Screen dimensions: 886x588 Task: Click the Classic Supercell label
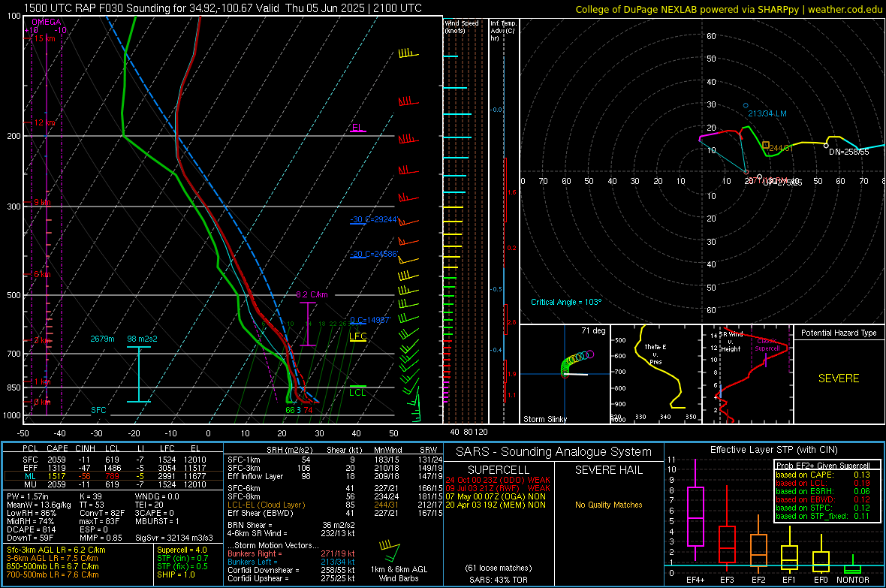pos(767,345)
